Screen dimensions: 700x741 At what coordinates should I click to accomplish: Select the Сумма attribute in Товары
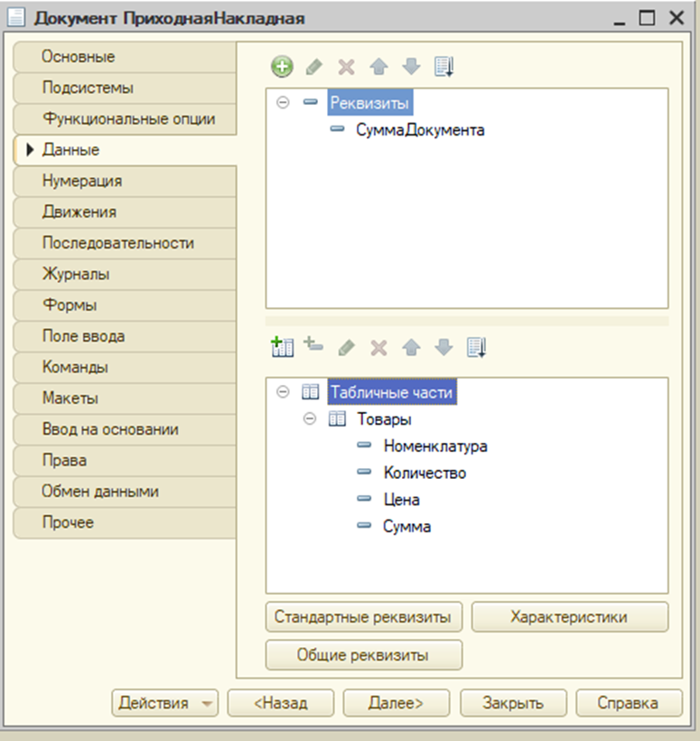(407, 527)
